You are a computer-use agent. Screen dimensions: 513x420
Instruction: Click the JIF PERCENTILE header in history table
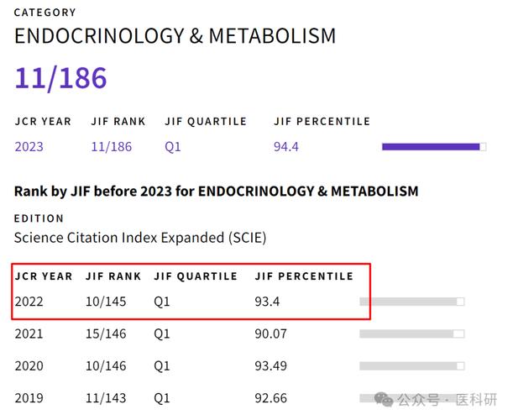tap(304, 276)
